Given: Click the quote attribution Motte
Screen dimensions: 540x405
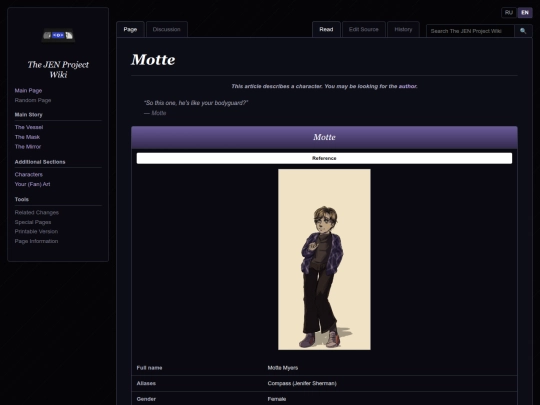Looking at the screenshot, I should click(x=155, y=113).
